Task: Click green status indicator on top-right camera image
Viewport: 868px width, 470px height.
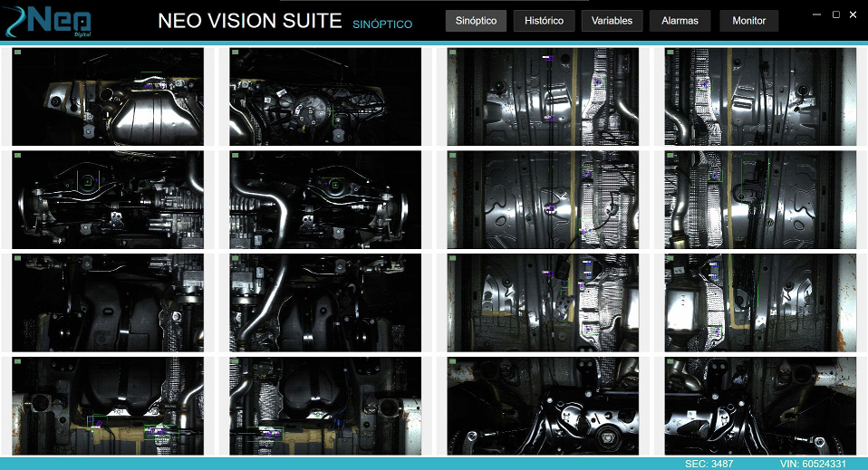Action: coord(670,53)
